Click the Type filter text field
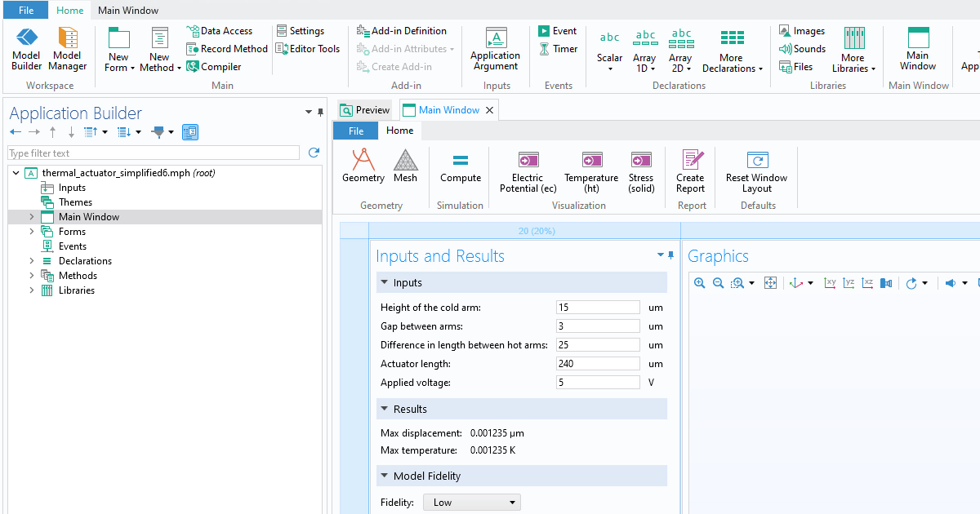This screenshot has width=980, height=514. pyautogui.click(x=154, y=153)
